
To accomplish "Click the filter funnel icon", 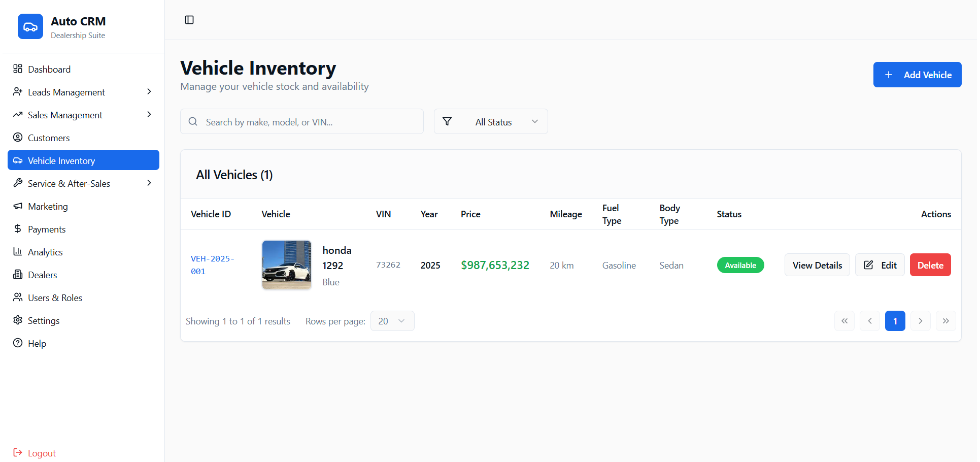I will click(x=447, y=122).
